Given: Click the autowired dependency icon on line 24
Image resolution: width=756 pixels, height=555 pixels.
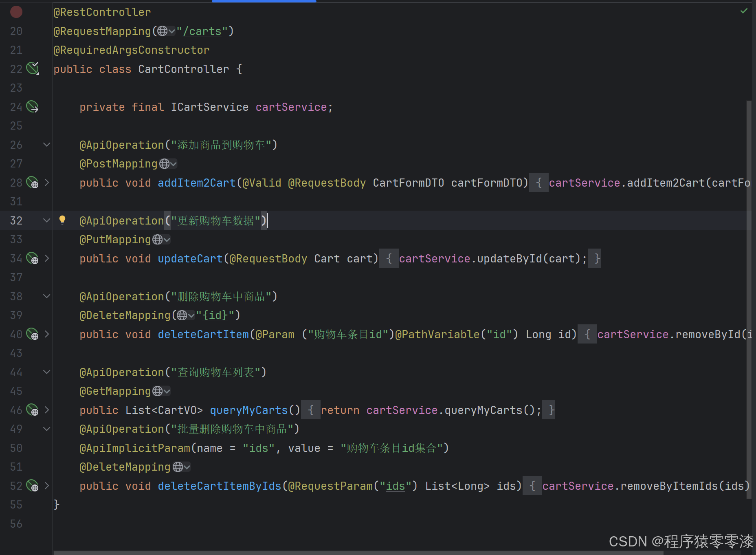Looking at the screenshot, I should pos(33,107).
